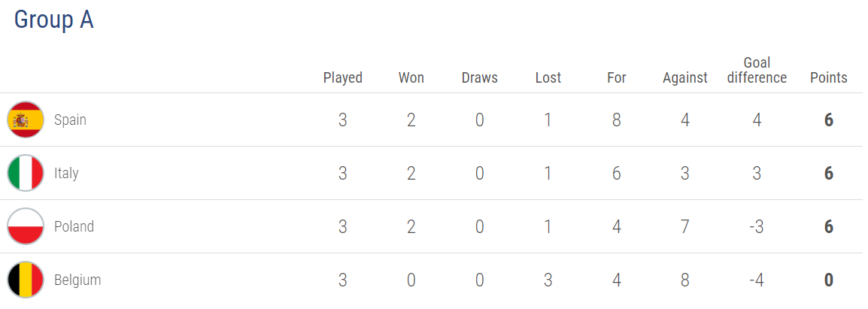
Task: Click the Belgium flag icon
Action: coord(26,280)
